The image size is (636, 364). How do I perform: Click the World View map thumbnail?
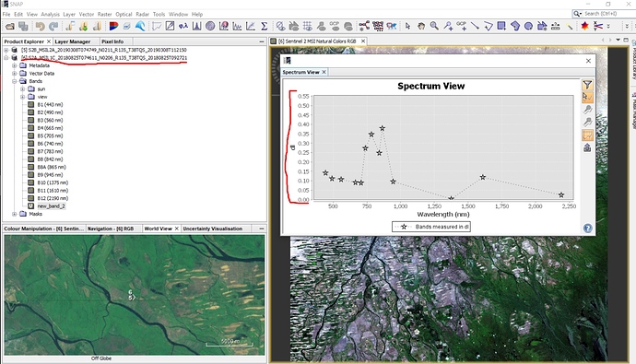pyautogui.click(x=135, y=295)
